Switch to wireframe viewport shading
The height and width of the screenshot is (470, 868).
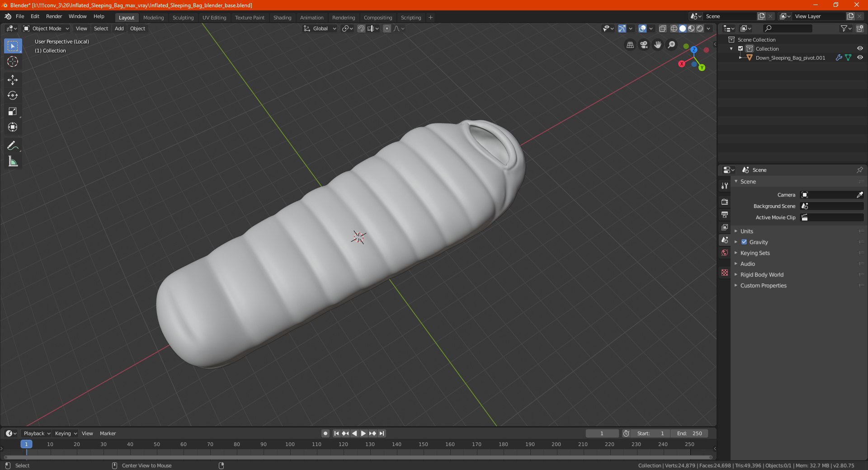[674, 28]
